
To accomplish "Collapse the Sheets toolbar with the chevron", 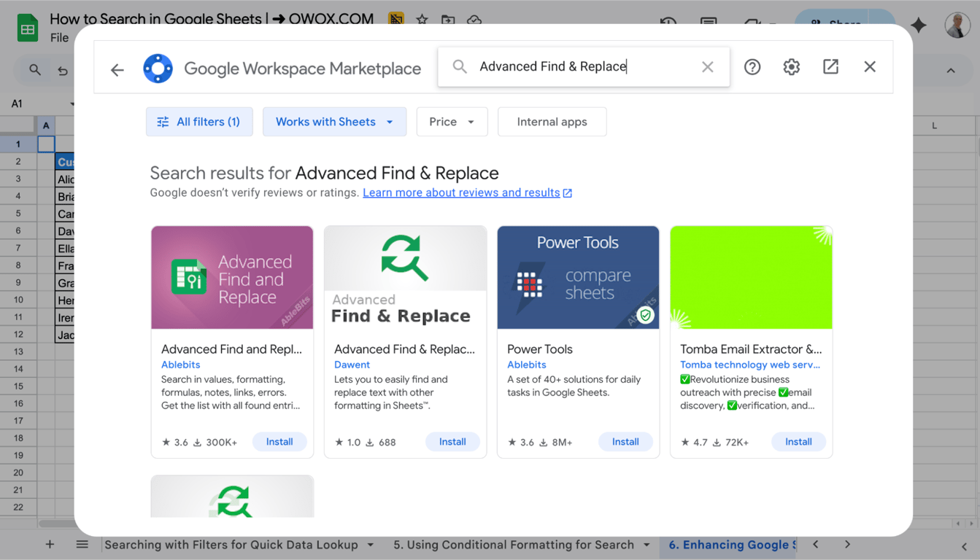I will pyautogui.click(x=951, y=71).
